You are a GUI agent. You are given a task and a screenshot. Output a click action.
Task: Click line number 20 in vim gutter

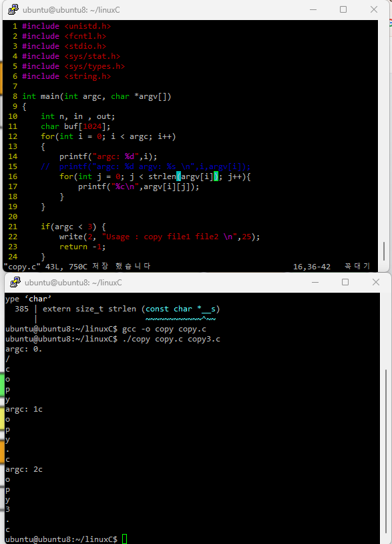[13, 217]
